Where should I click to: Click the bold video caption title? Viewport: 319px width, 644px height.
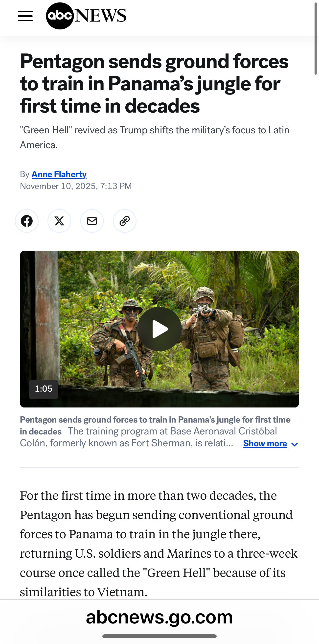tap(155, 425)
